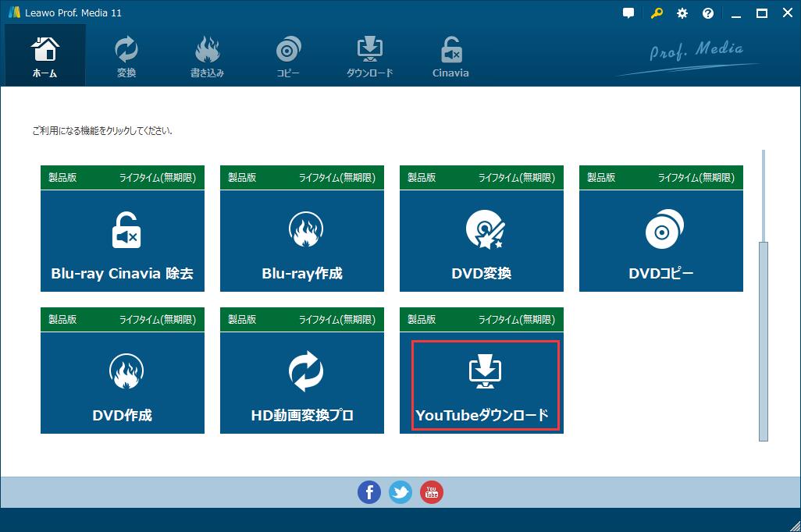
Task: Select the 書き込み (Burn) module
Action: 207,55
